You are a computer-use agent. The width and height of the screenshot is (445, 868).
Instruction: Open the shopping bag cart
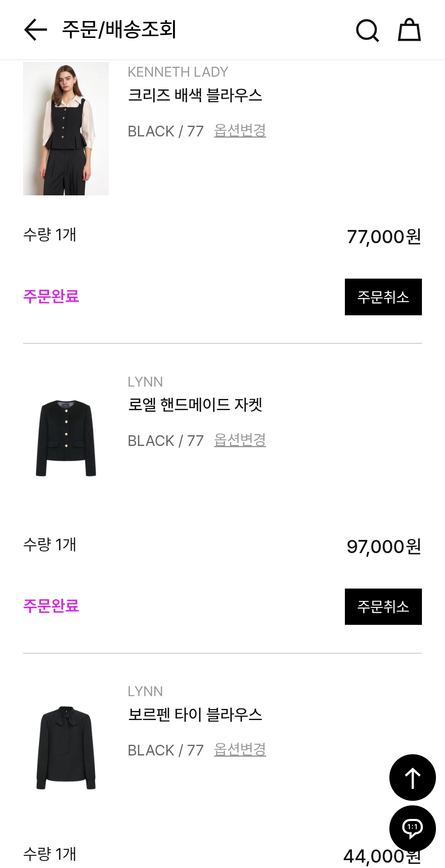[409, 30]
